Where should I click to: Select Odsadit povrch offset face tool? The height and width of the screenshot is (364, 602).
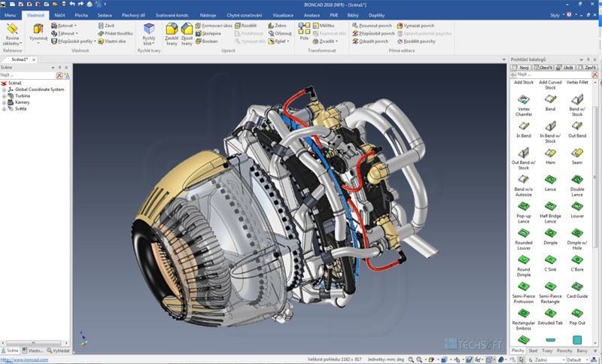tap(370, 41)
